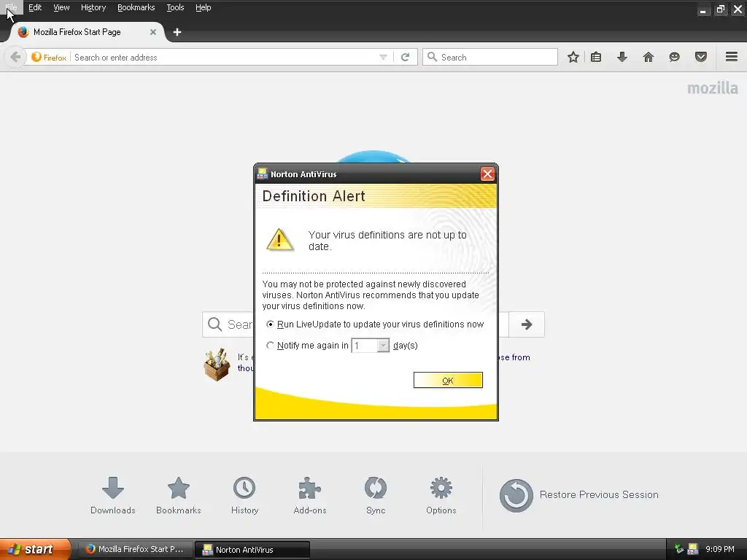
Task: Click the Pocket icon in toolbar
Action: (x=701, y=57)
